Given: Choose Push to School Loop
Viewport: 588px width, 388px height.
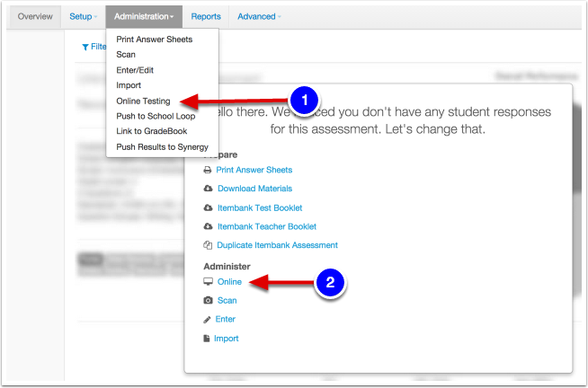Looking at the screenshot, I should [x=156, y=116].
